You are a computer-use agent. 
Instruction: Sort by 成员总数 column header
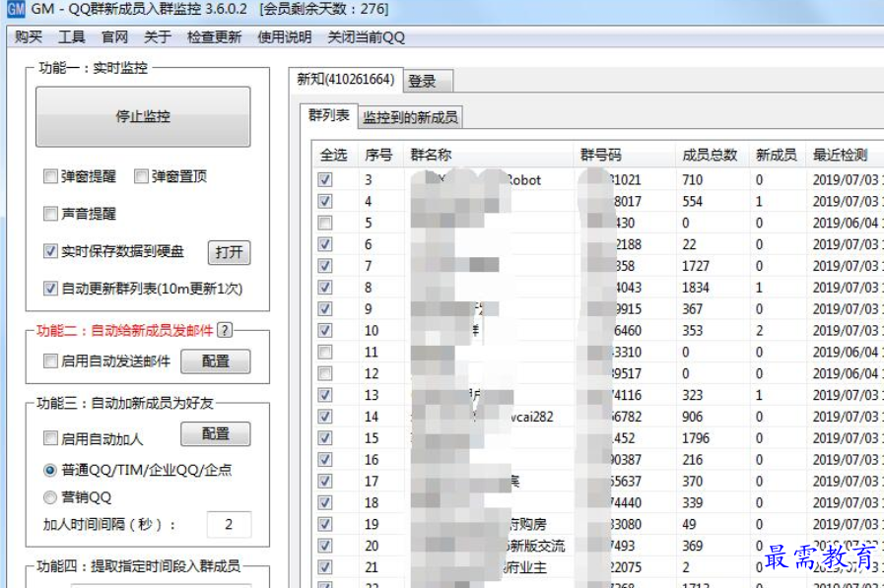712,155
